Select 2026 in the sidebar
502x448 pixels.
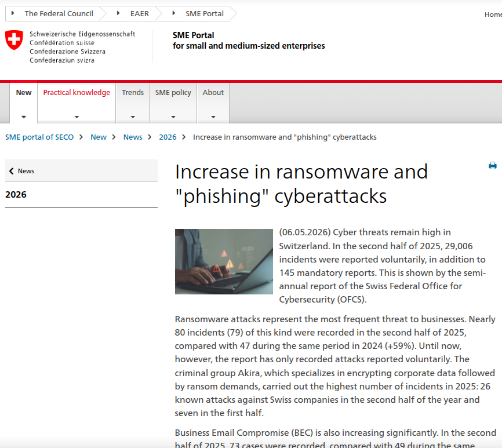point(16,195)
